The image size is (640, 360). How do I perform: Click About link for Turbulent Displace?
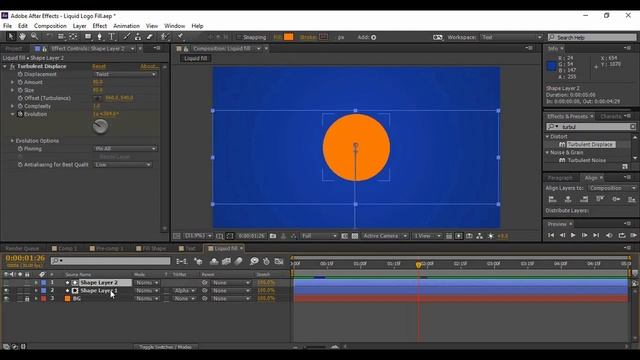[x=149, y=66]
